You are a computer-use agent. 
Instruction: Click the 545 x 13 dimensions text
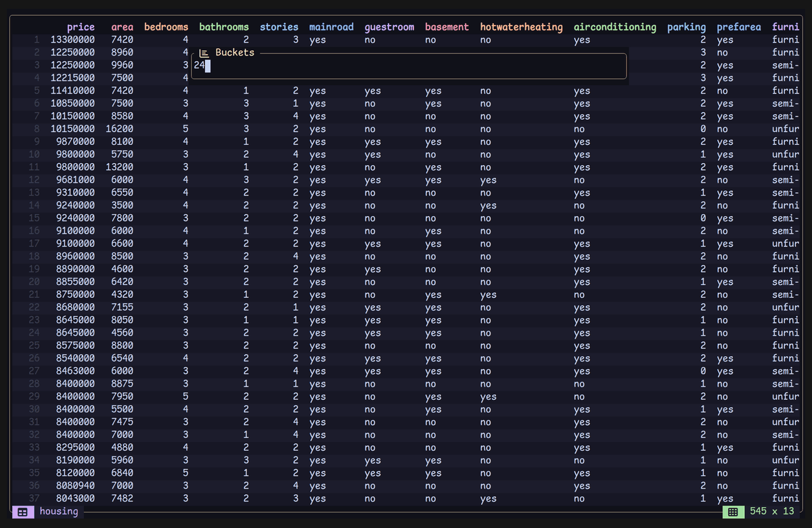click(x=772, y=511)
